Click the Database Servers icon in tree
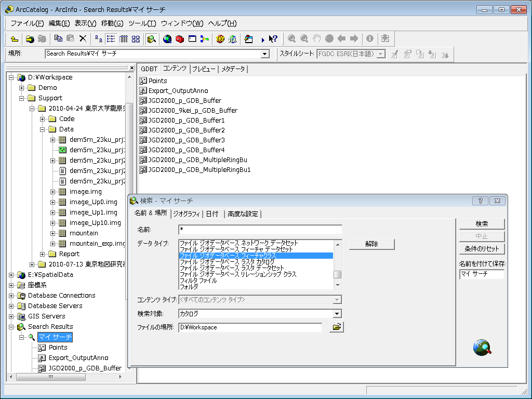This screenshot has width=532, height=399. pos(21,305)
